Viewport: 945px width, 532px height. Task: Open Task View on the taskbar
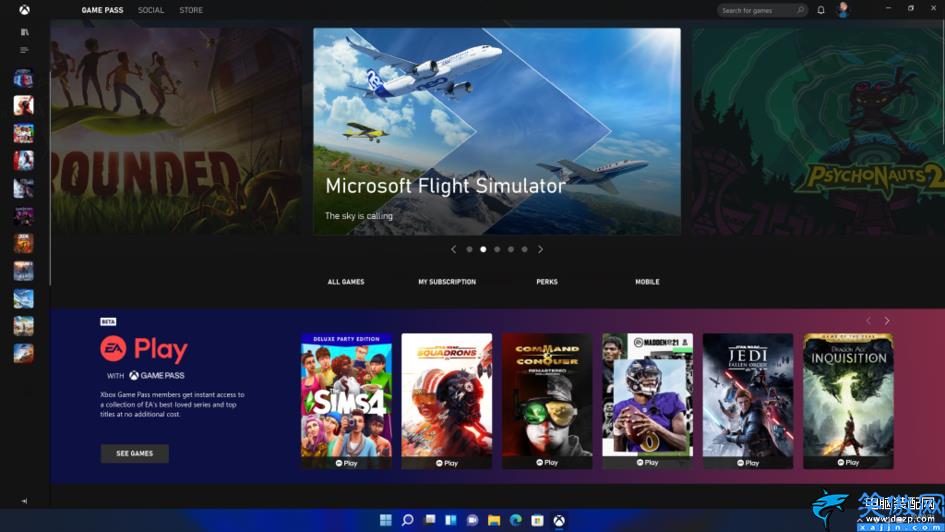click(x=430, y=520)
